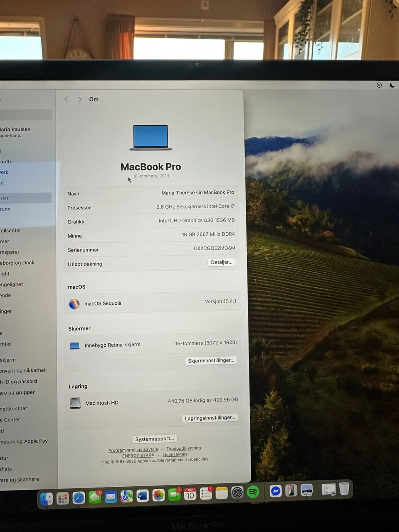Click '440,75 GB ledig av 499,96 GB'
Screen dimensions: 399x532
pos(203,400)
